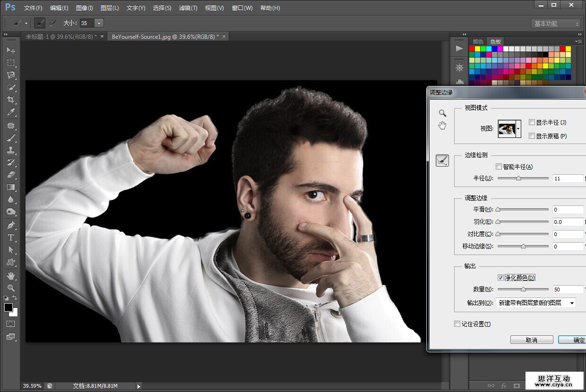586x392 pixels.
Task: Switch to the 未标题-1 document tab
Action: (x=61, y=36)
